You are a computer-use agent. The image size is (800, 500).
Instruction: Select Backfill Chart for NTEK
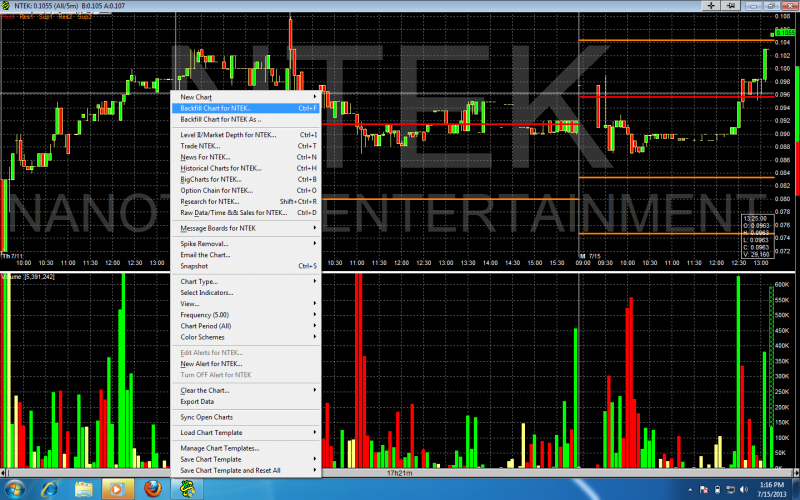(x=246, y=108)
